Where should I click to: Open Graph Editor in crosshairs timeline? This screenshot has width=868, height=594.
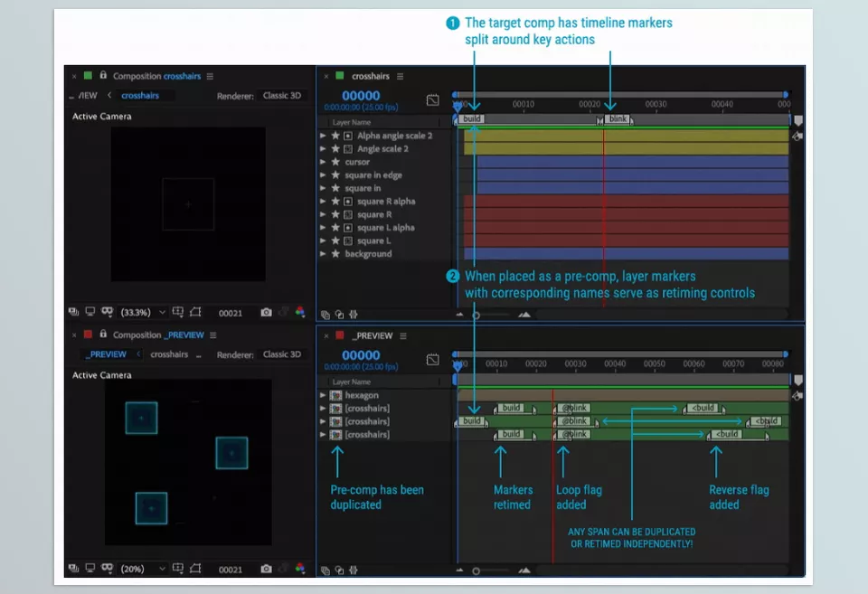click(433, 99)
